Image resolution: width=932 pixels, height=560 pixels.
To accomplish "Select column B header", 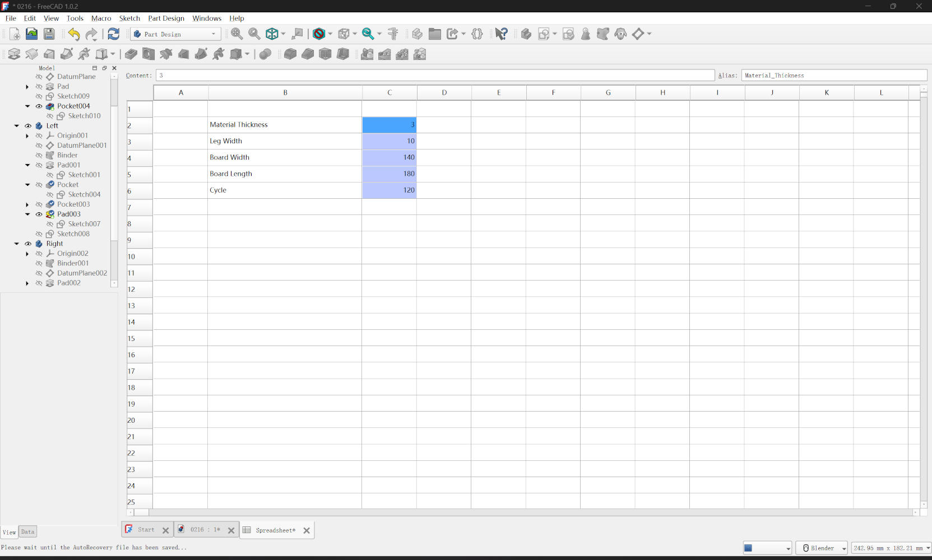I will pyautogui.click(x=285, y=93).
